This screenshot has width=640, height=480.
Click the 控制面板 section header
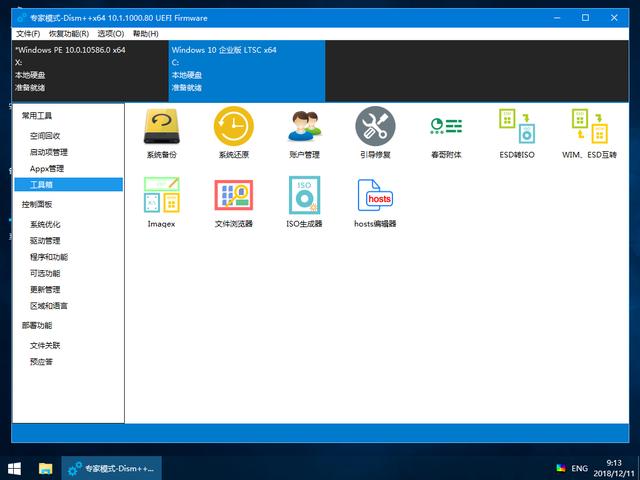(37, 204)
